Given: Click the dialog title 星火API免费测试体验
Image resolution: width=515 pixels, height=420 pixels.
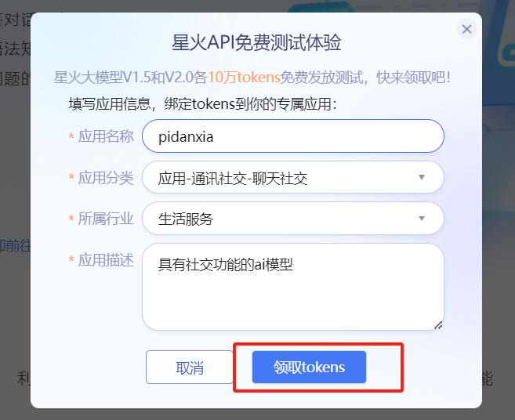Looking at the screenshot, I should 256,42.
